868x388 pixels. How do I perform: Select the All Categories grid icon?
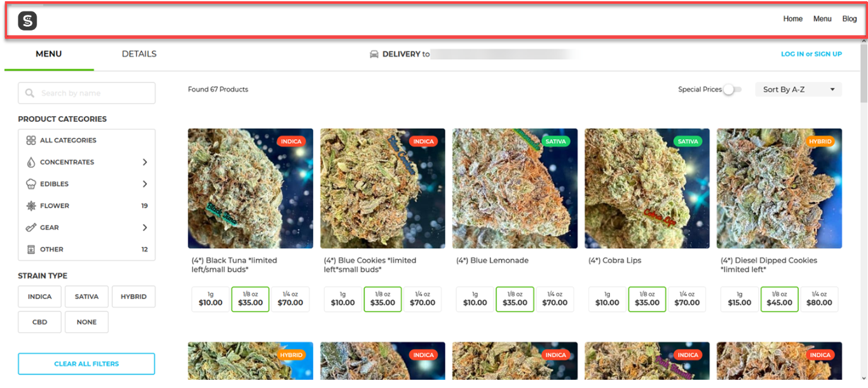(31, 140)
